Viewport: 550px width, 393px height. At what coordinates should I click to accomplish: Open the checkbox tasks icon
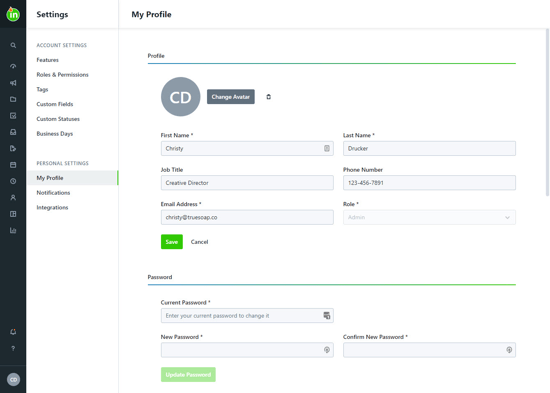pos(13,116)
